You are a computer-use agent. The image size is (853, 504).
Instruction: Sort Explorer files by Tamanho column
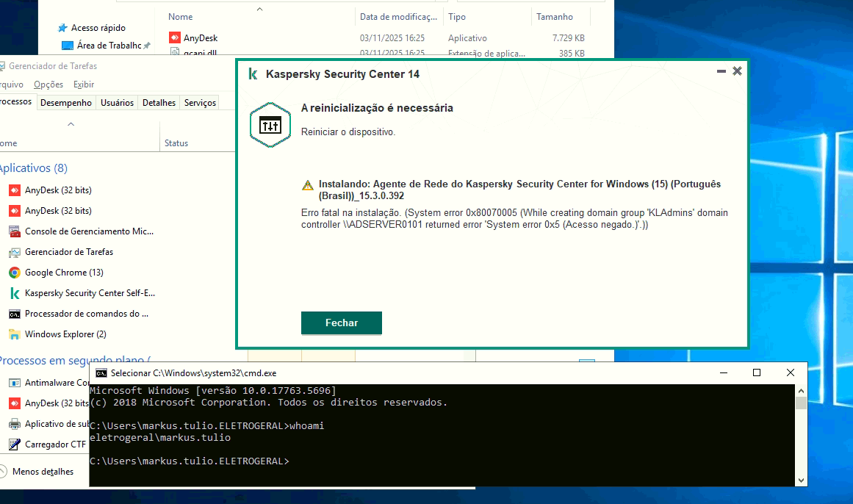[555, 17]
